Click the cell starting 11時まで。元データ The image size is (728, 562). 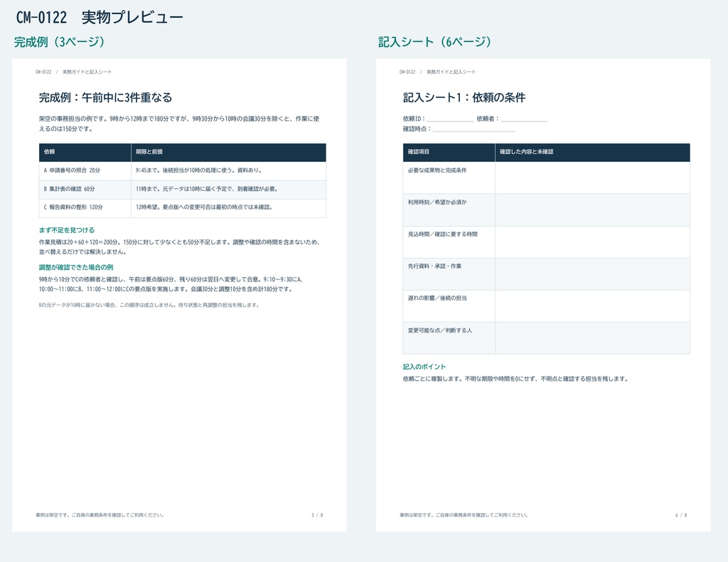228,189
